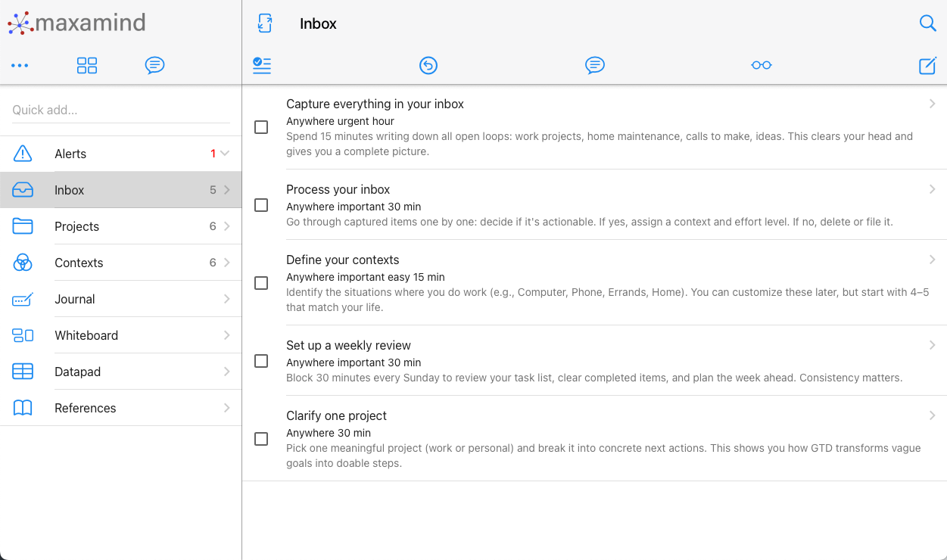Image resolution: width=947 pixels, height=560 pixels.
Task: Open search with the magnifier icon
Action: pyautogui.click(x=928, y=23)
